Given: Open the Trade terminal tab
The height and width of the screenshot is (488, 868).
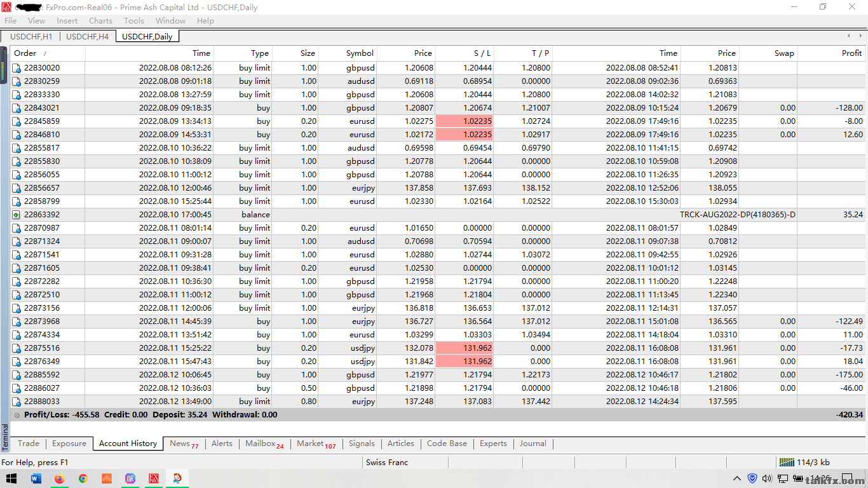Looking at the screenshot, I should tap(29, 444).
